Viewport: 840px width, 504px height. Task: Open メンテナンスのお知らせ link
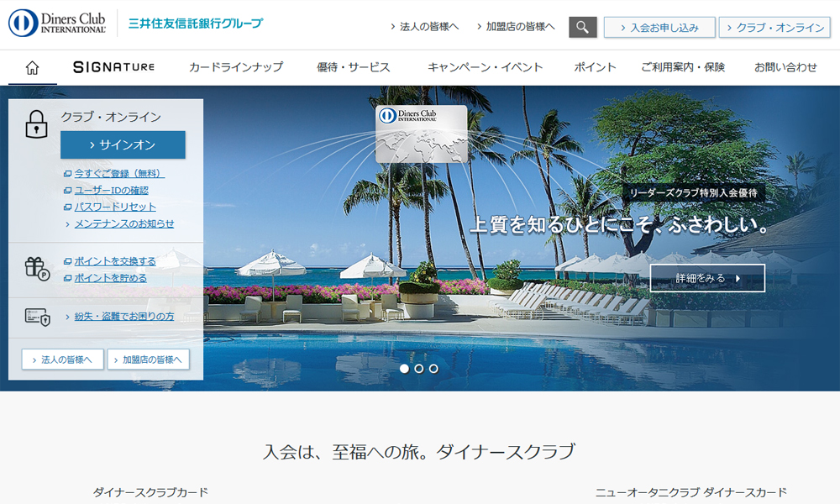[x=124, y=224]
